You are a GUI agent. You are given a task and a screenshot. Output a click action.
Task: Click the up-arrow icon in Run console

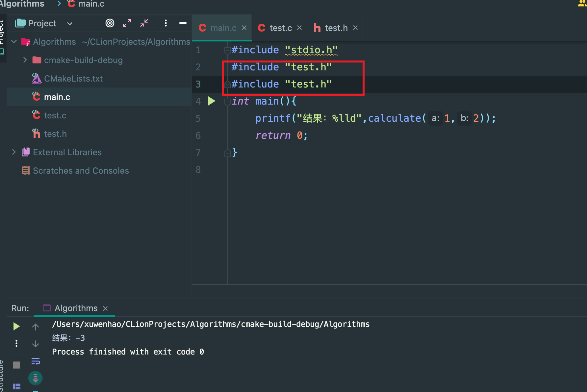coord(36,327)
